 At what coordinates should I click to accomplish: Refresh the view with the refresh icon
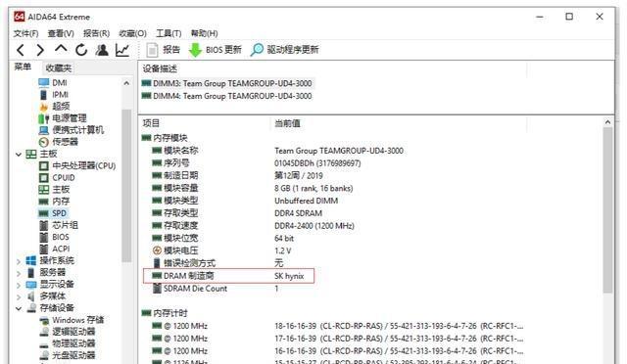[81, 50]
